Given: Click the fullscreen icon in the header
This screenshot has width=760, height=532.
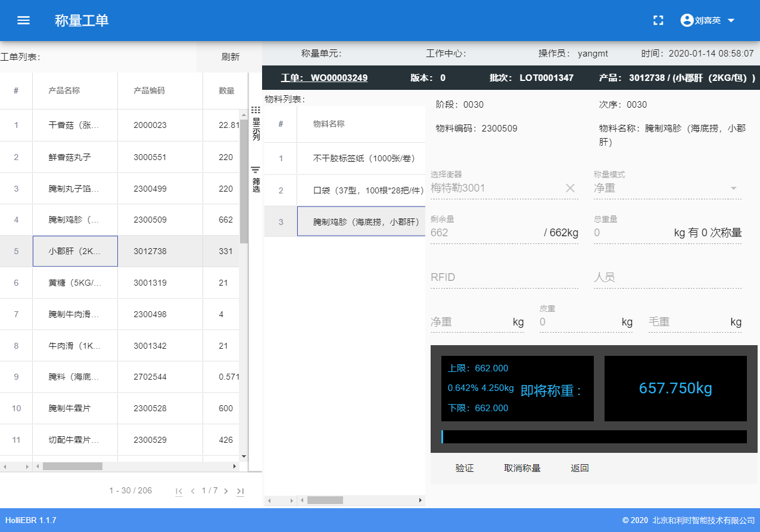Looking at the screenshot, I should click(x=658, y=20).
